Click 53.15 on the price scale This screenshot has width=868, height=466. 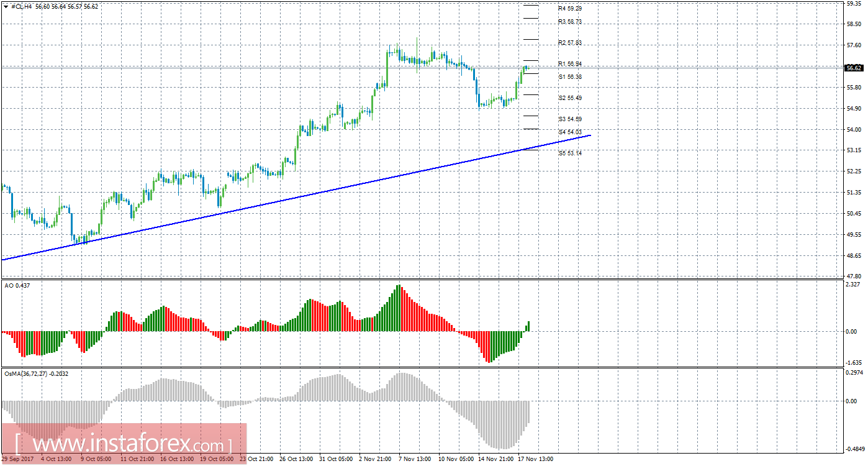854,150
